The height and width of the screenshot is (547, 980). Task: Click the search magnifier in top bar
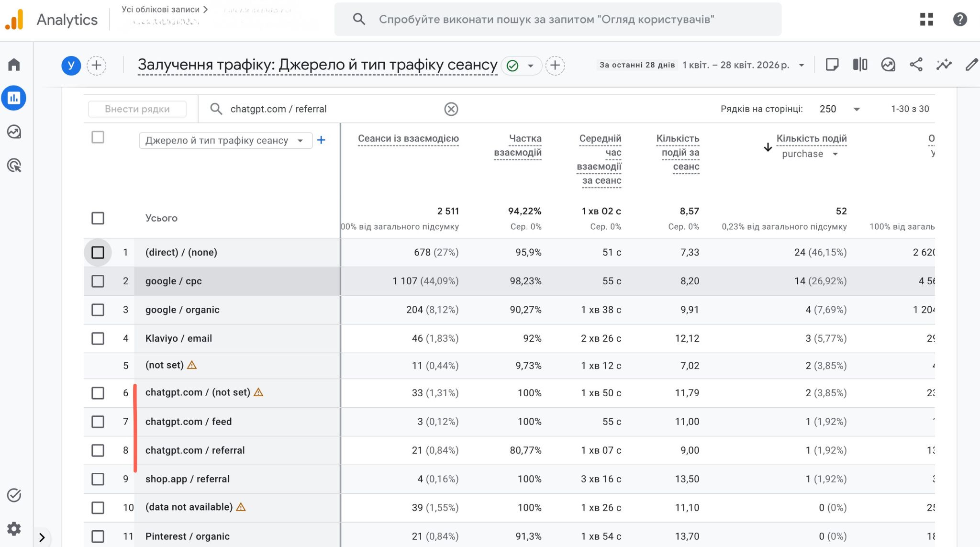[x=359, y=19]
